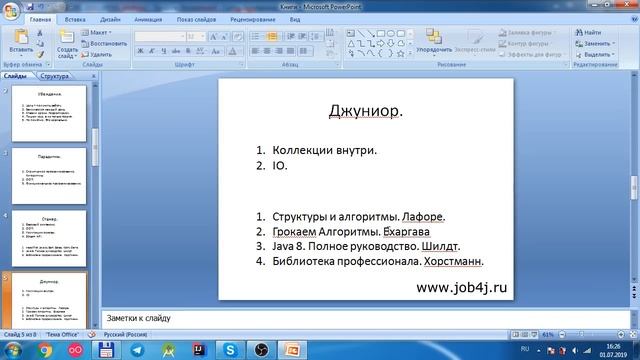Click the Align text right icon
Viewport: 640px width, 360px height.
point(279,51)
